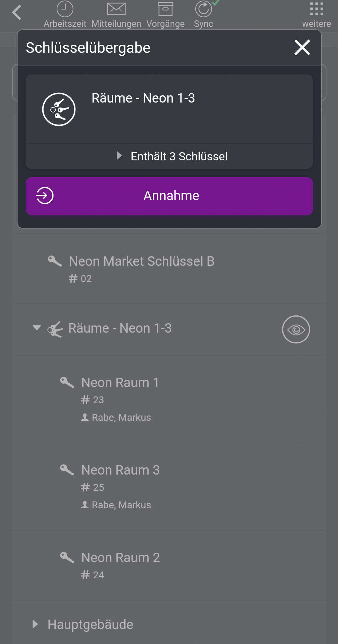This screenshot has width=338, height=644.
Task: Click the Schlüsselübergabe dialog title
Action: click(88, 48)
